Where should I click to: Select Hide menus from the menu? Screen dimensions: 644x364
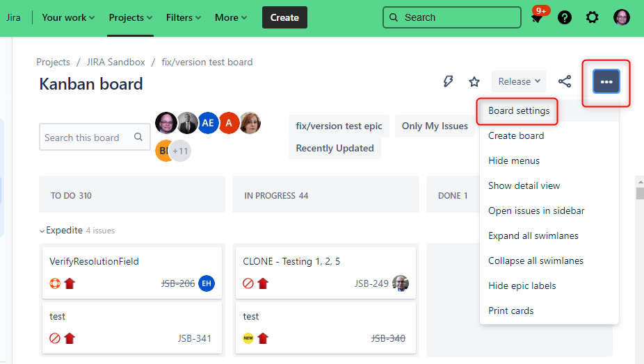pos(549,161)
